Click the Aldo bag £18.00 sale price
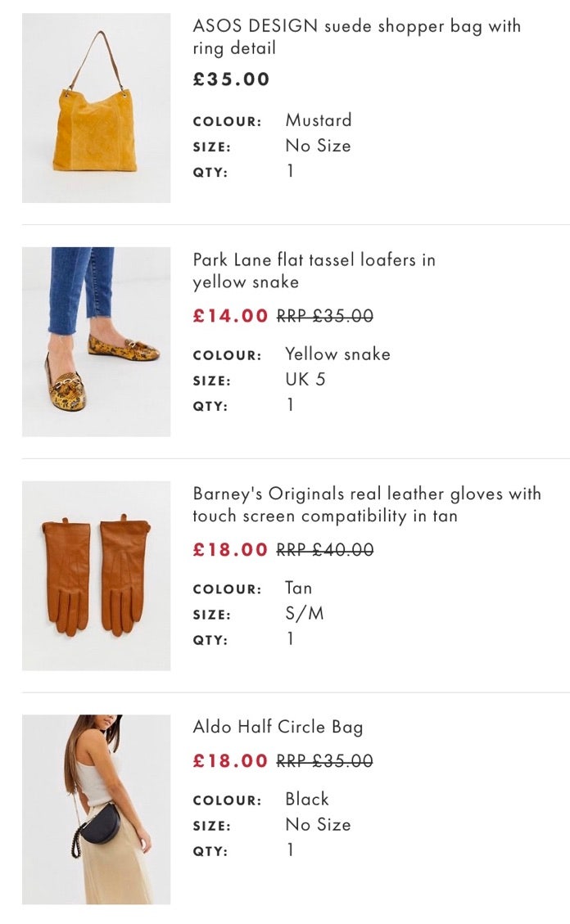 (230, 761)
